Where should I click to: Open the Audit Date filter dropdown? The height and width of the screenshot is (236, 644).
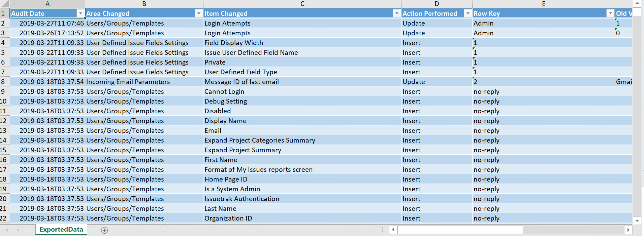pos(80,13)
